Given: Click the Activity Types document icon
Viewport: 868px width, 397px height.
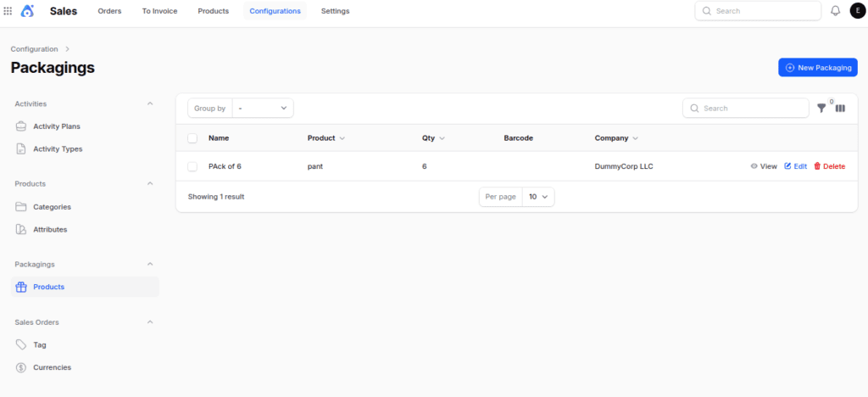Looking at the screenshot, I should pyautogui.click(x=21, y=149).
